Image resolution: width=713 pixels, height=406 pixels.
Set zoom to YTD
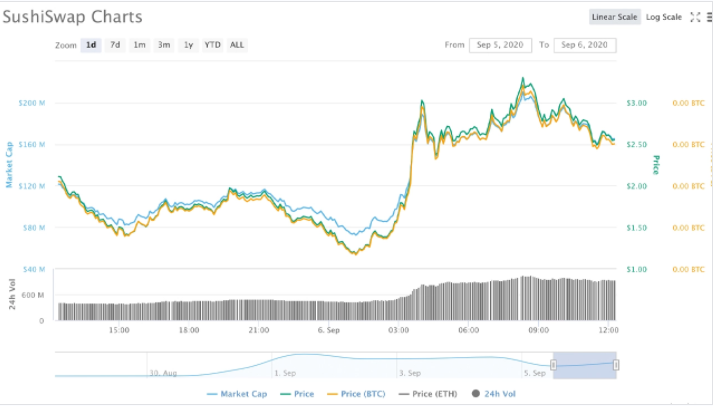[x=212, y=45]
